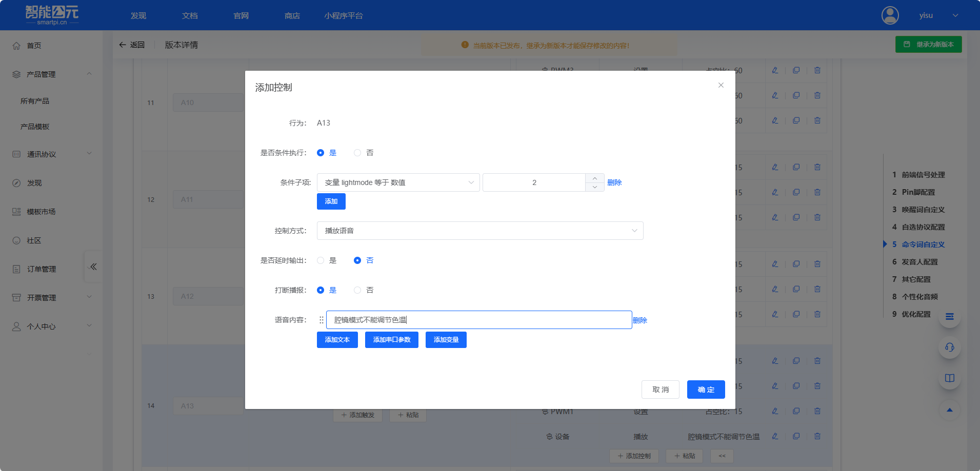Select 是 for 是否延时输出
Viewport: 980px width, 471px height.
pyautogui.click(x=321, y=260)
